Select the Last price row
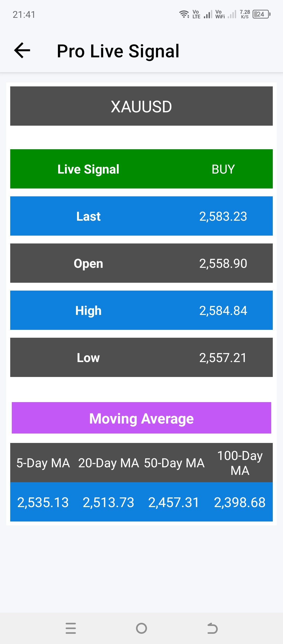 pyautogui.click(x=141, y=216)
